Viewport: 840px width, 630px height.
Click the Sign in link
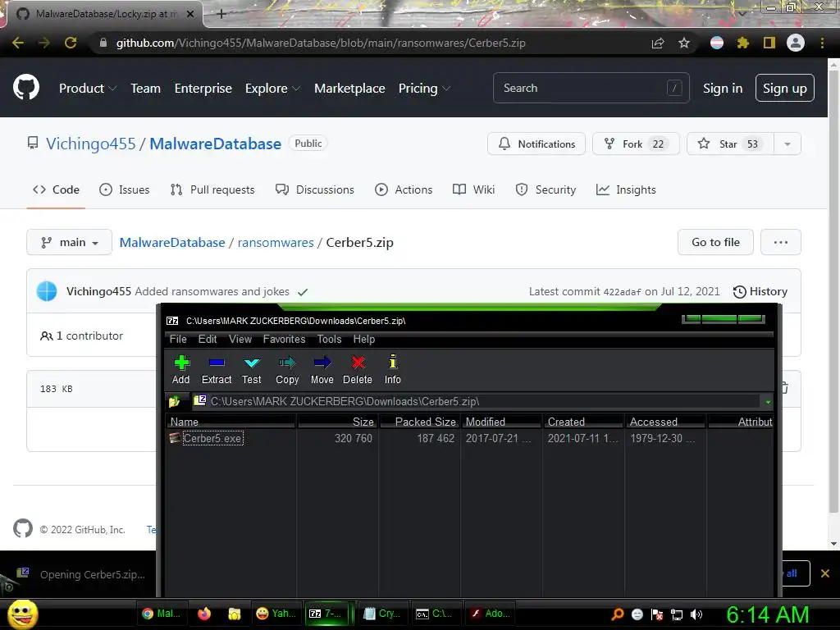pos(723,89)
